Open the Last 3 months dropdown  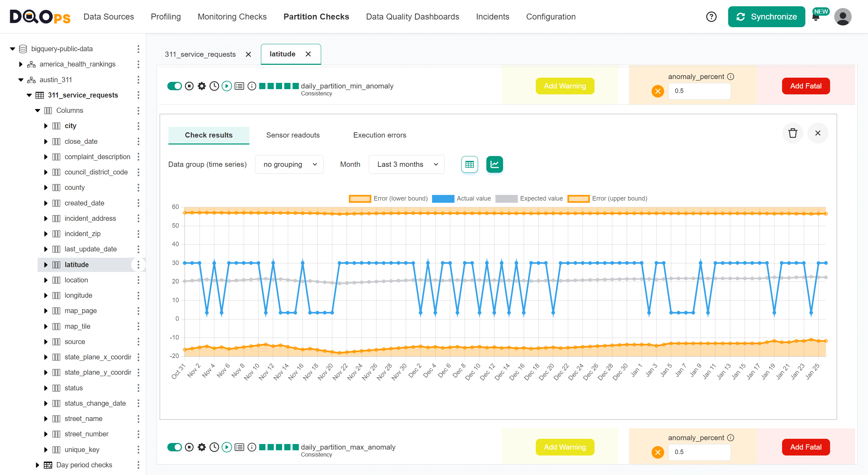pyautogui.click(x=406, y=164)
